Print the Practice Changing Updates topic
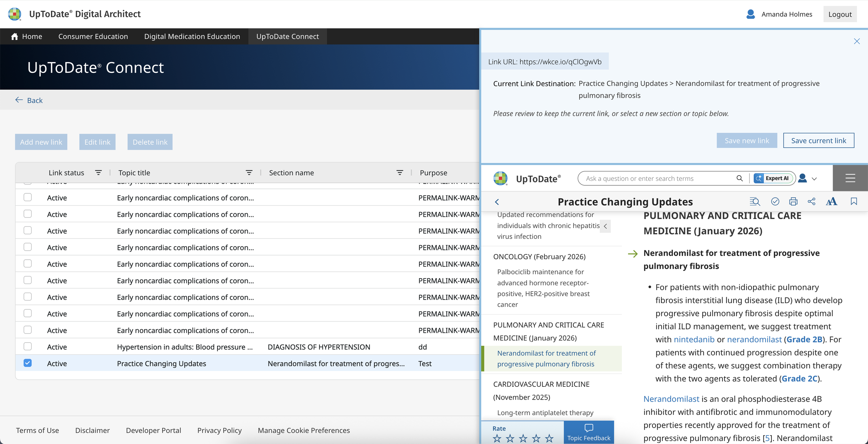 pos(793,201)
